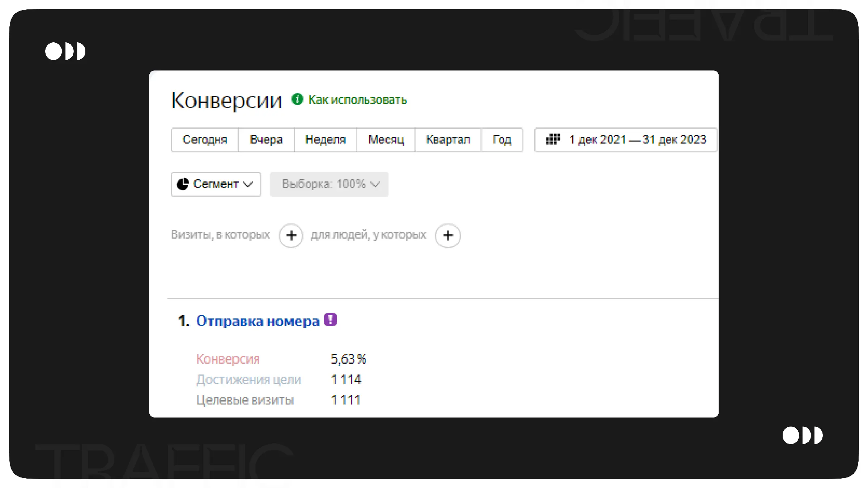Screen dimensions: 868x488
Task: Expand the Сегмент dropdown chevron
Action: pos(248,184)
